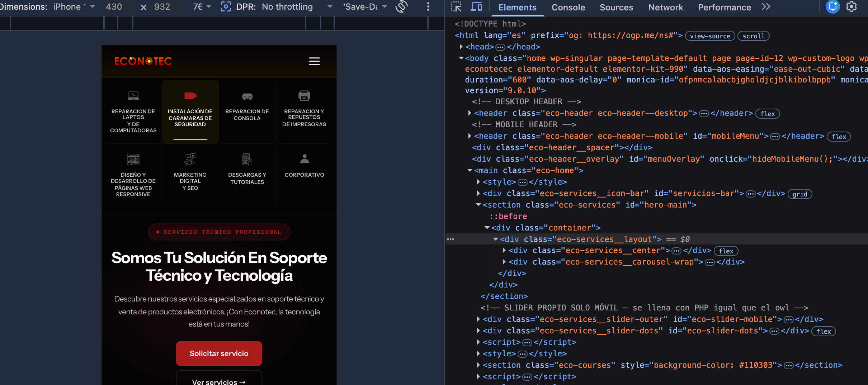Viewport: 868px width, 385px height.
Task: Expand the eco-slider-mobile div node
Action: click(x=478, y=319)
